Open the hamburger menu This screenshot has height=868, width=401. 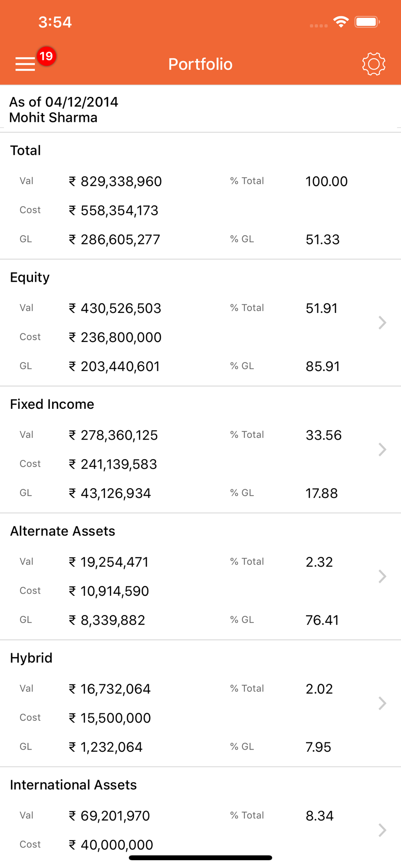[x=25, y=64]
